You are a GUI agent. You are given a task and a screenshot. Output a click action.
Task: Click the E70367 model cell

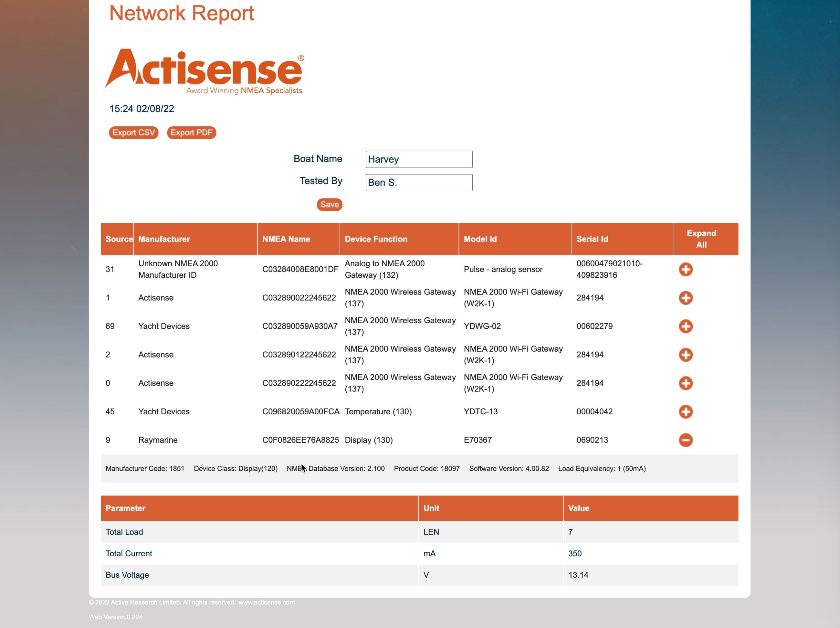pos(477,440)
